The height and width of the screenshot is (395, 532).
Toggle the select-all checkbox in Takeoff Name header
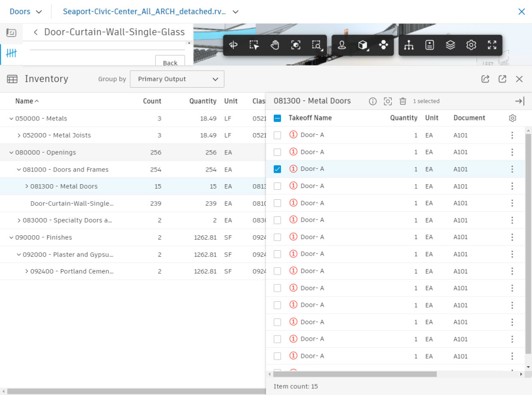[x=277, y=118]
